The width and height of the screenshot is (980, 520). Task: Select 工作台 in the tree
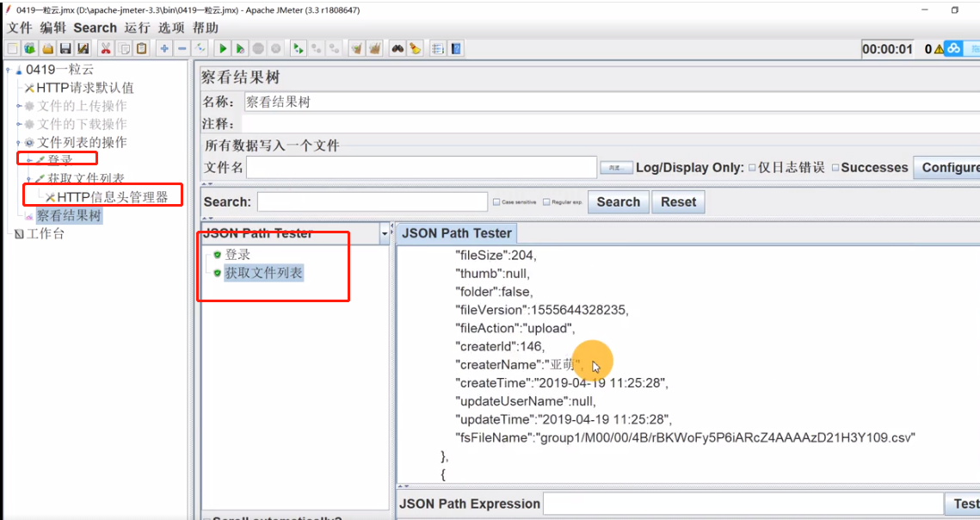(45, 234)
